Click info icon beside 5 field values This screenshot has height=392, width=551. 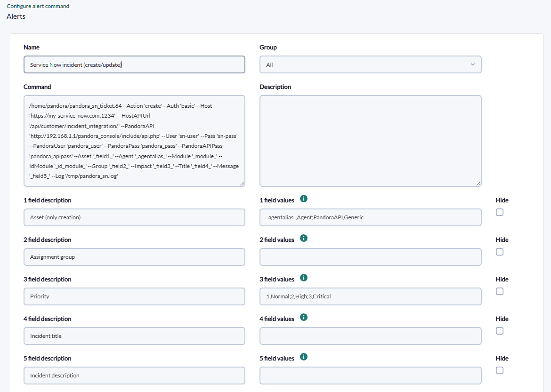coord(304,357)
